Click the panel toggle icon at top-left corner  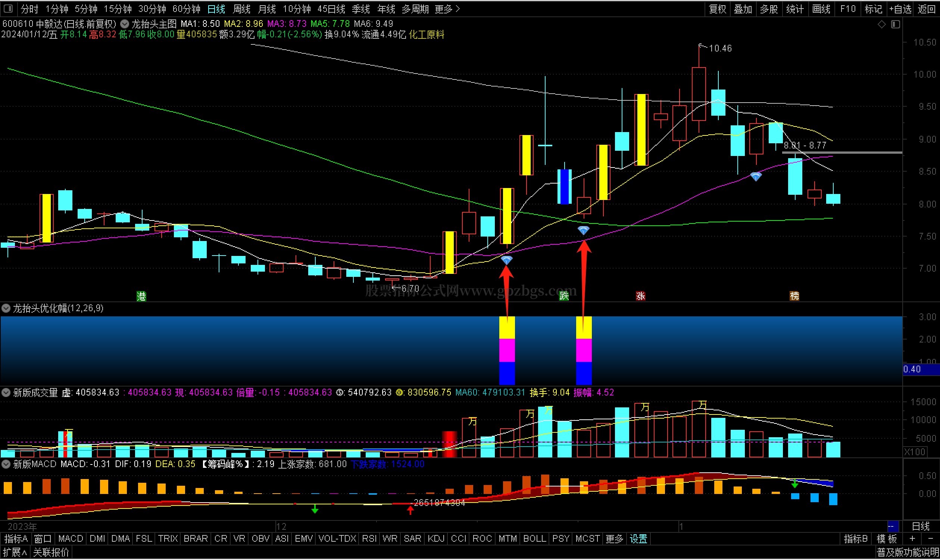[9, 8]
